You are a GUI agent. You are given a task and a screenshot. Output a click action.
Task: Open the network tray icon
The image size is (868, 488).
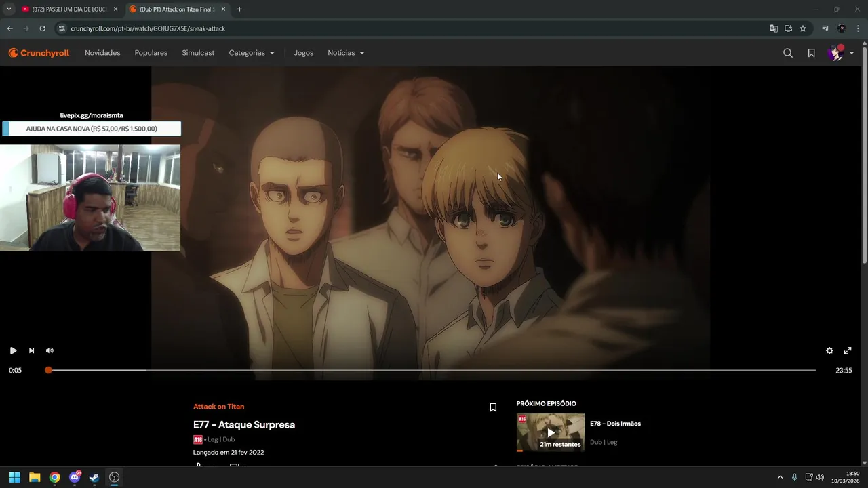click(809, 477)
